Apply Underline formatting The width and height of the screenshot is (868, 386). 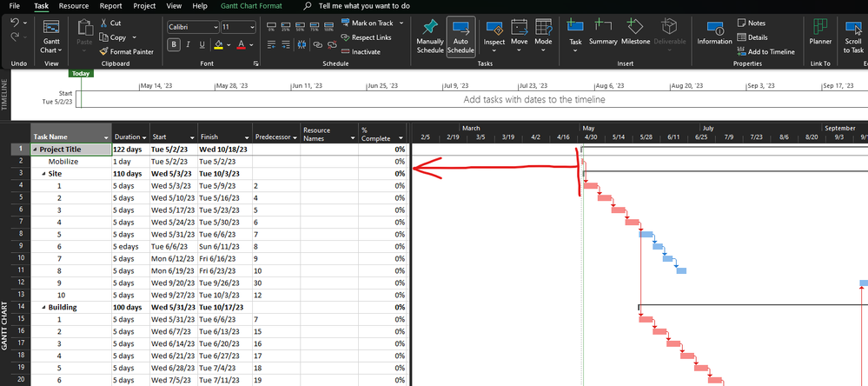click(x=202, y=45)
